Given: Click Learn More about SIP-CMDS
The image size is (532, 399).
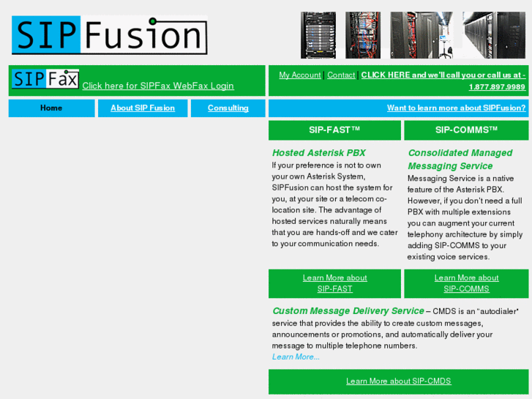Looking at the screenshot, I should [399, 381].
